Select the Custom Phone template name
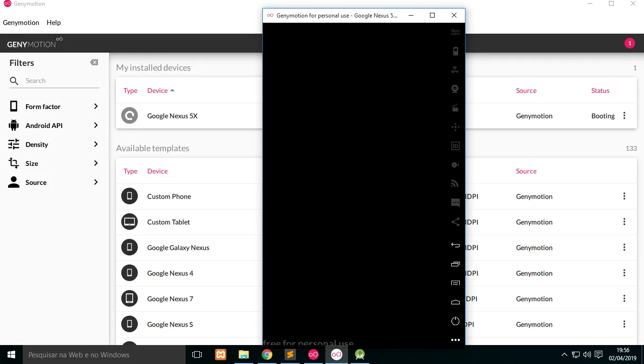The width and height of the screenshot is (644, 364). 169,196
